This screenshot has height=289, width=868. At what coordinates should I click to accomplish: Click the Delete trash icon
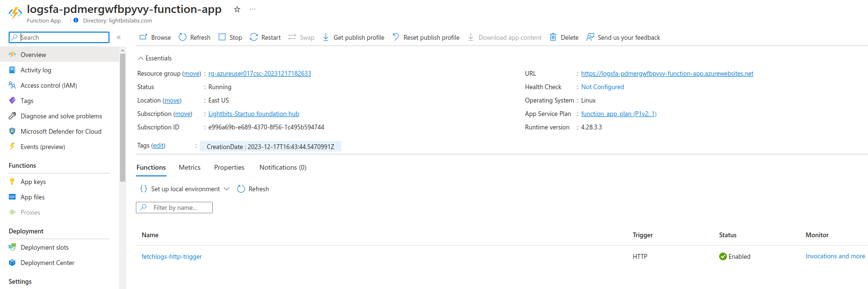pyautogui.click(x=553, y=37)
